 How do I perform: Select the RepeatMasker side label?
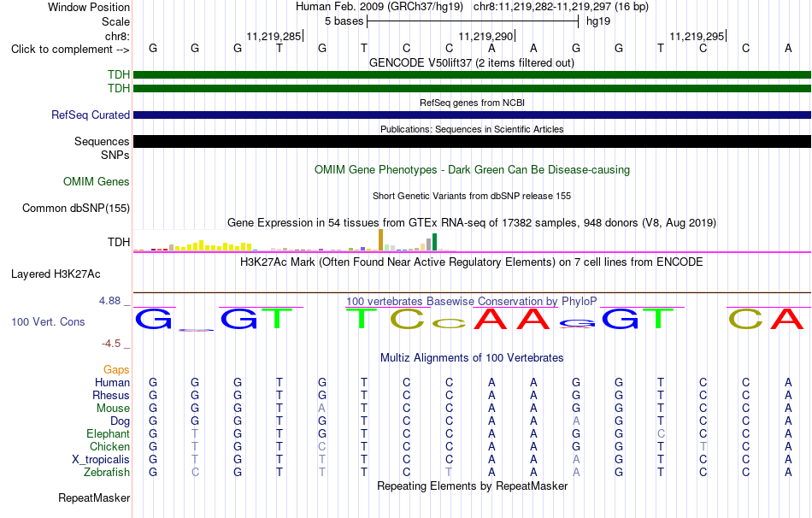[94, 497]
